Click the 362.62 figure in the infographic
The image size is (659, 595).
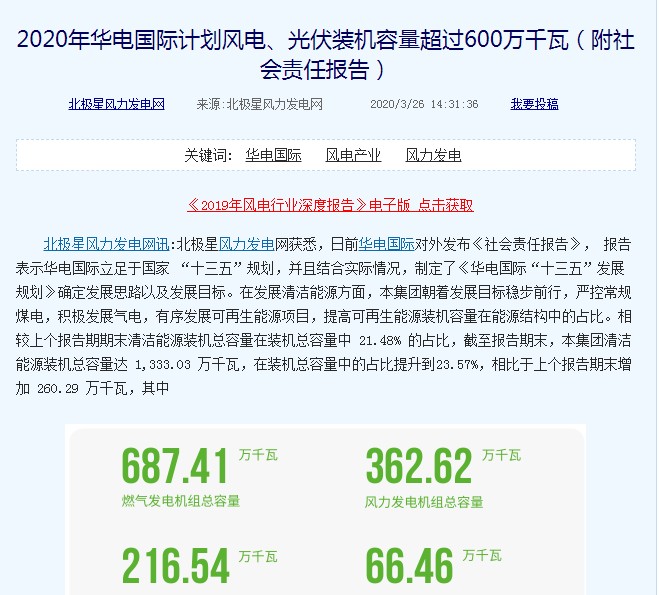point(419,466)
